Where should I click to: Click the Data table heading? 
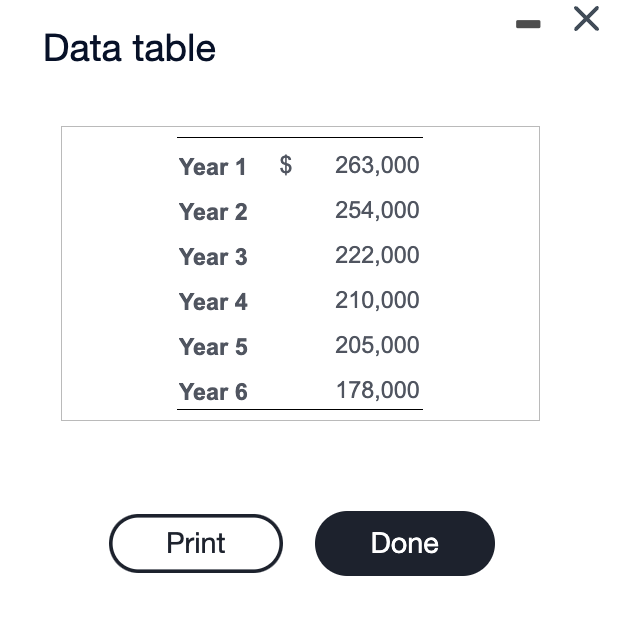130,48
